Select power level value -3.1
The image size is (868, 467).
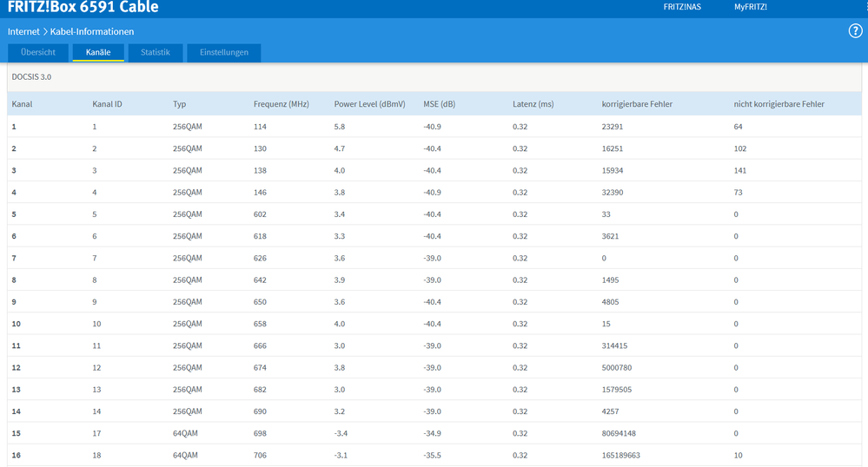(341, 456)
